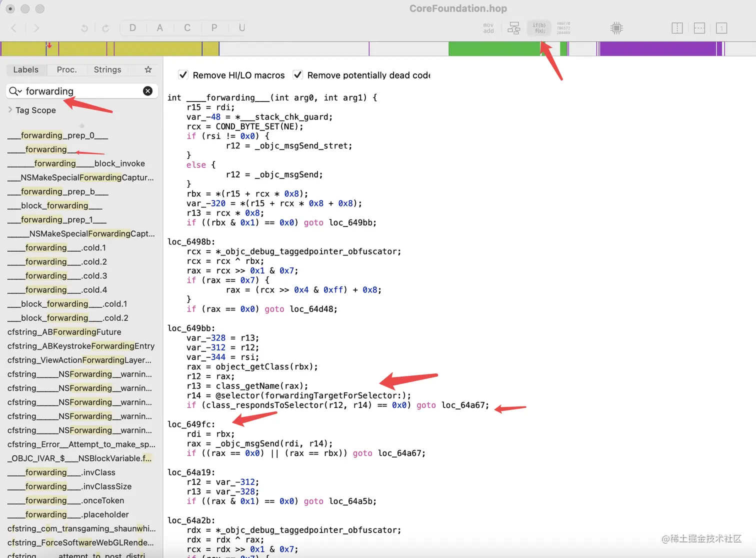Click the redo arrow in toolbar
Viewport: 756px width, 558px height.
(x=105, y=28)
